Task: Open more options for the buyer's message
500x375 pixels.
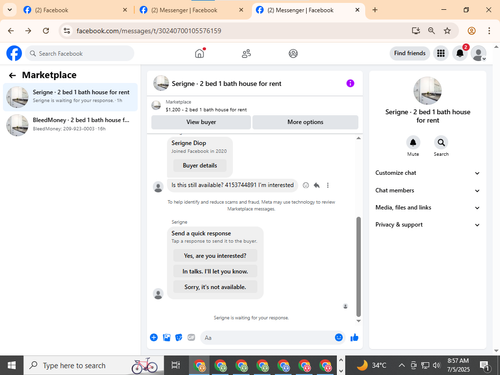Action: (328, 185)
